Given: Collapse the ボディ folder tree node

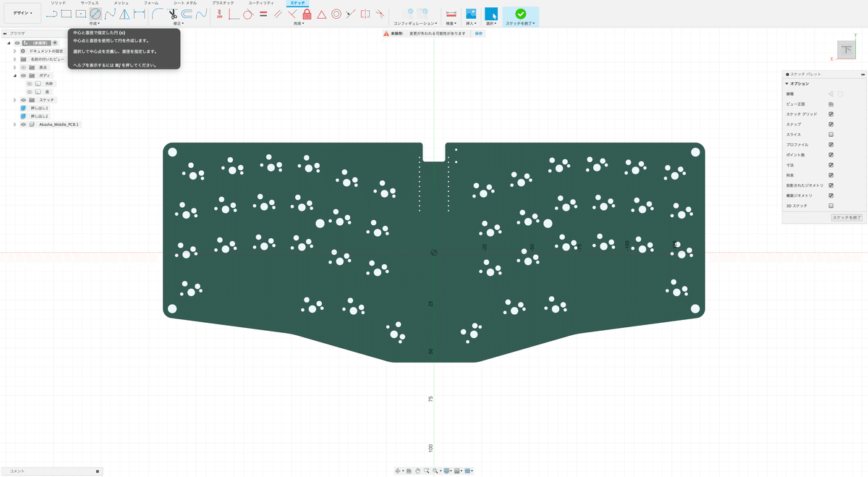Looking at the screenshot, I should 14,75.
